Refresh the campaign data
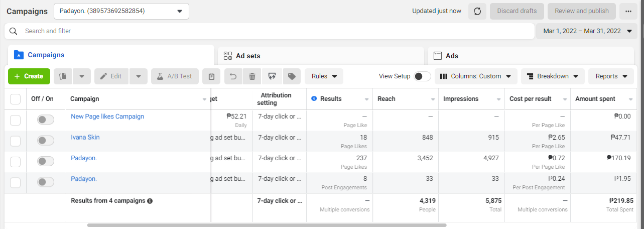The height and width of the screenshot is (229, 644). point(477,11)
